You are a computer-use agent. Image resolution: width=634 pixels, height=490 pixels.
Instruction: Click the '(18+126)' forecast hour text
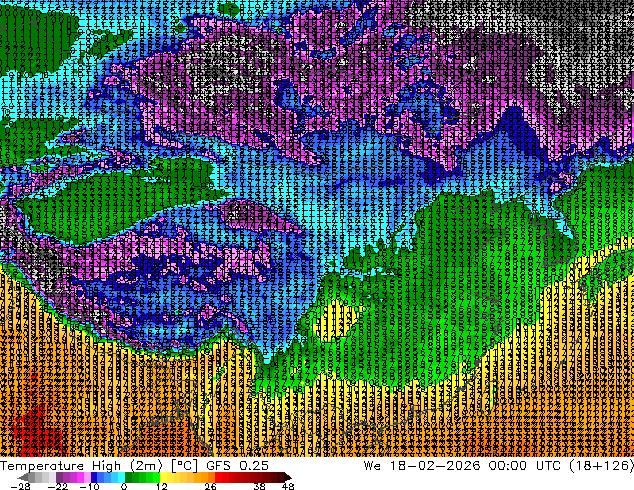click(601, 466)
